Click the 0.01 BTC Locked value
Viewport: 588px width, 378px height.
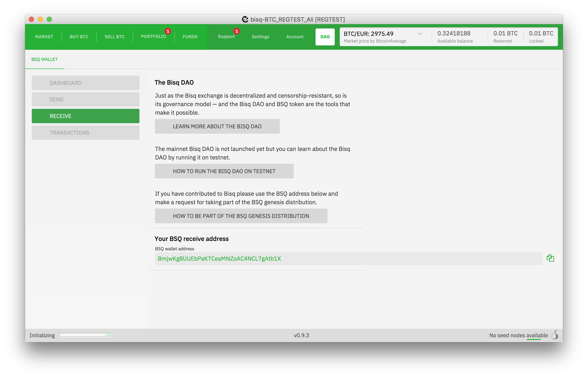(x=541, y=33)
